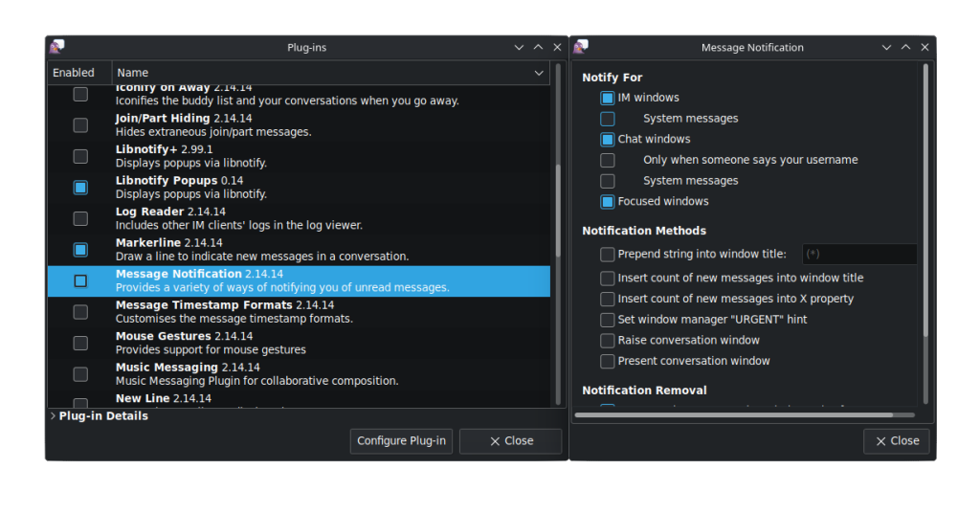Click the Pidgin icon in Message Notification title bar
The height and width of the screenshot is (514, 980).
(x=581, y=47)
